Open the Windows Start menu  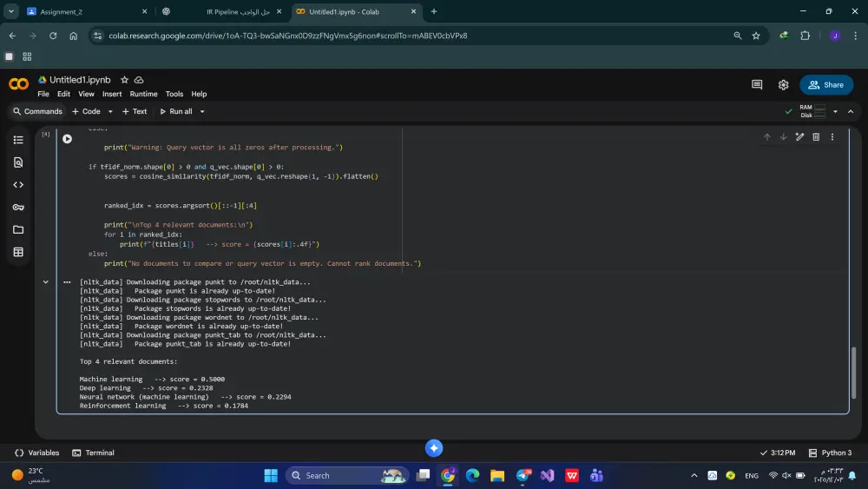click(271, 475)
